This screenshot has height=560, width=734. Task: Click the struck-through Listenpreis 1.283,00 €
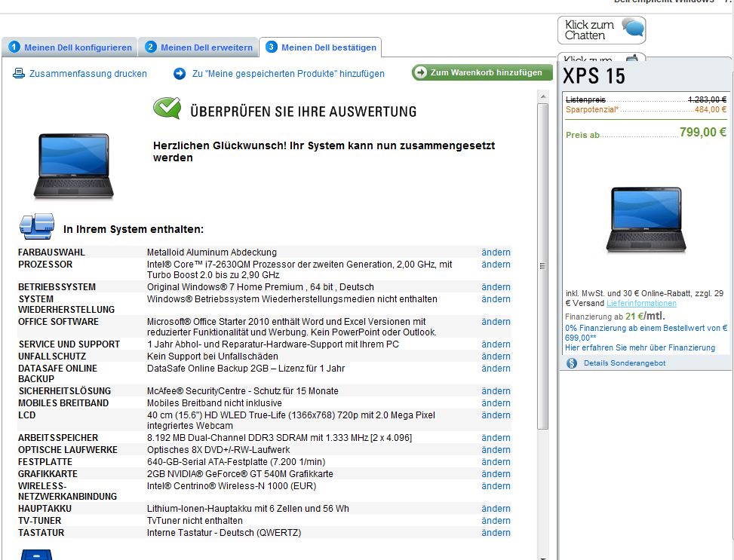click(707, 99)
